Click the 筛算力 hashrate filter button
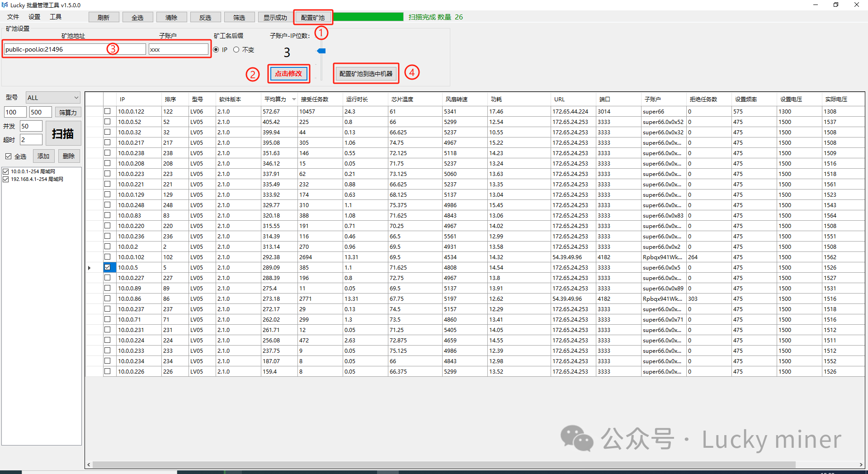 (68, 113)
